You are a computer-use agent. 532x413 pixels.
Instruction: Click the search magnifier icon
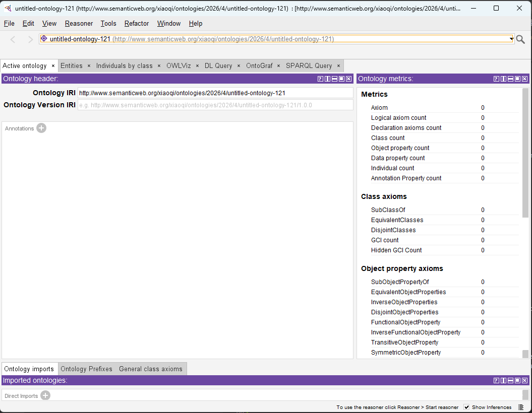[x=520, y=39]
